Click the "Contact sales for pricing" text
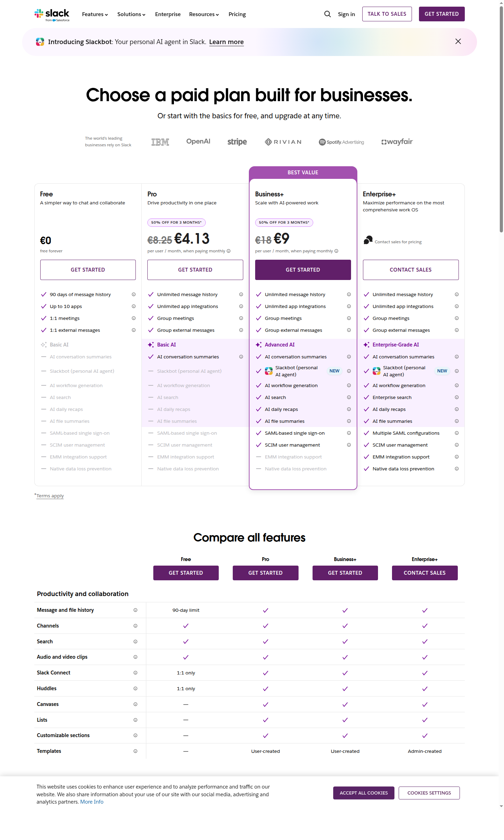504x840 pixels. (x=398, y=242)
